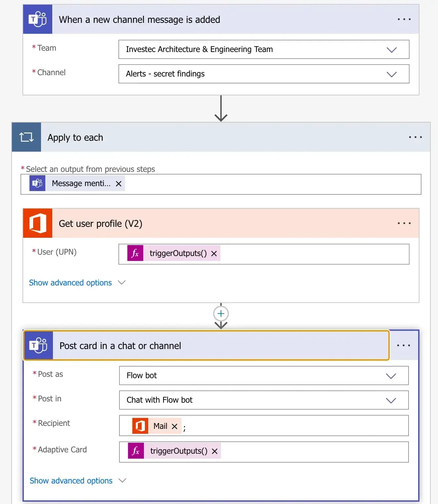This screenshot has height=504, width=438.
Task: Remove triggerOutputs() from the User (UPN) field
Action: pos(214,254)
